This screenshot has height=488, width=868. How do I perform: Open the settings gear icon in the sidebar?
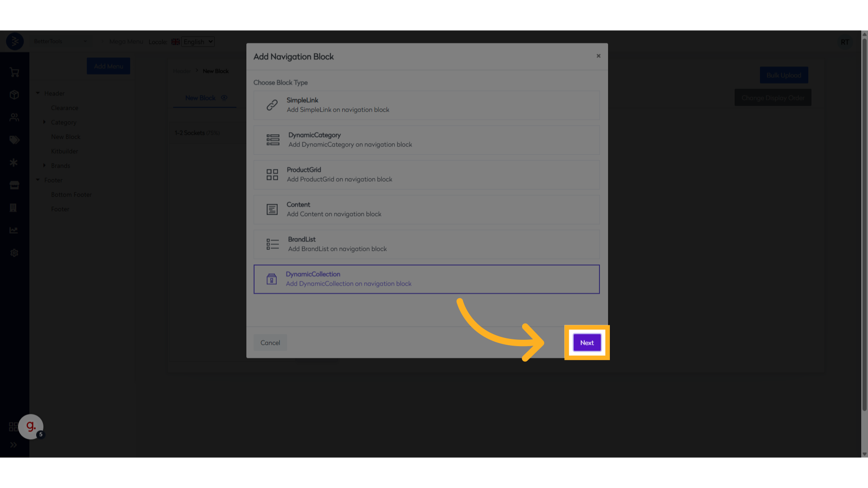(14, 253)
